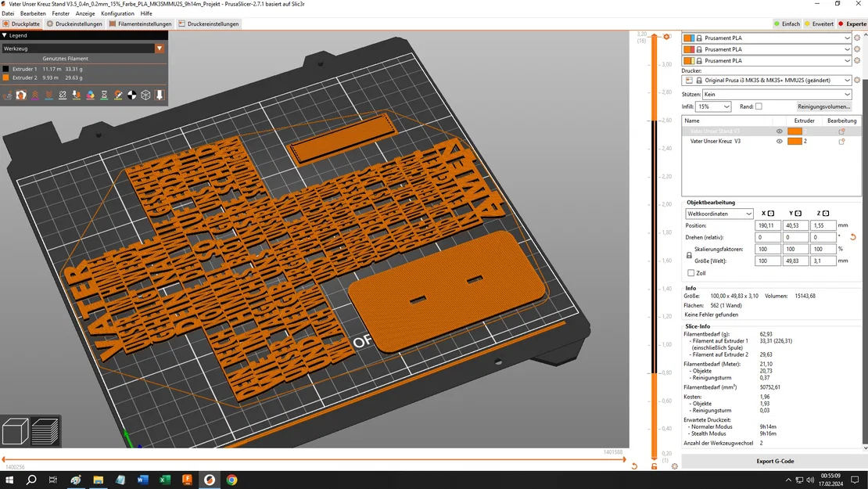Open Excel from taskbar
The height and width of the screenshot is (489, 868).
[164, 480]
